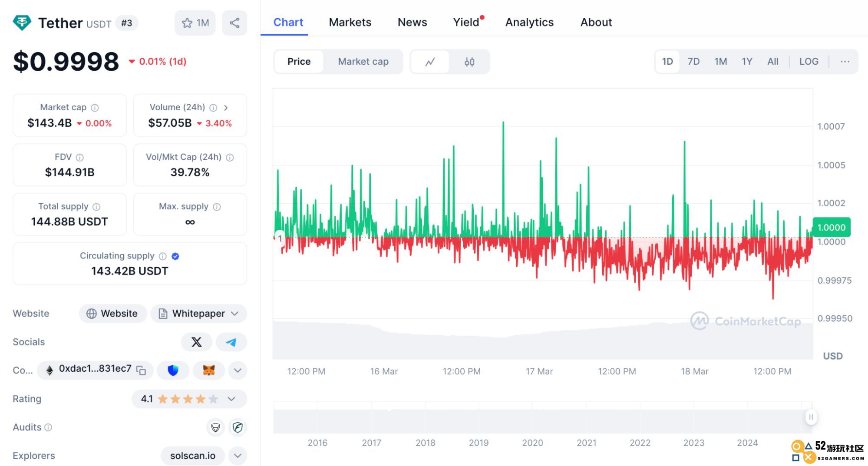This screenshot has height=466, width=868.
Task: Click the 2016 label in range navigator
Action: coord(317,443)
